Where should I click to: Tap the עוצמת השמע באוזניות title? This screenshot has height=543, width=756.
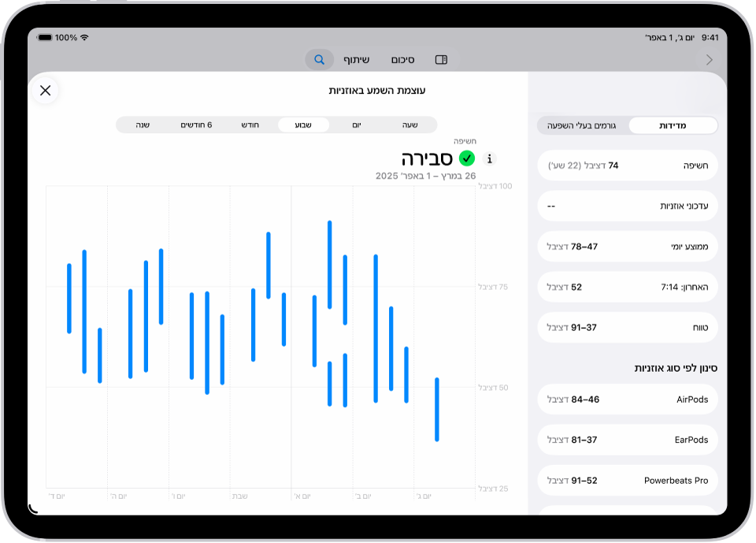pos(377,91)
